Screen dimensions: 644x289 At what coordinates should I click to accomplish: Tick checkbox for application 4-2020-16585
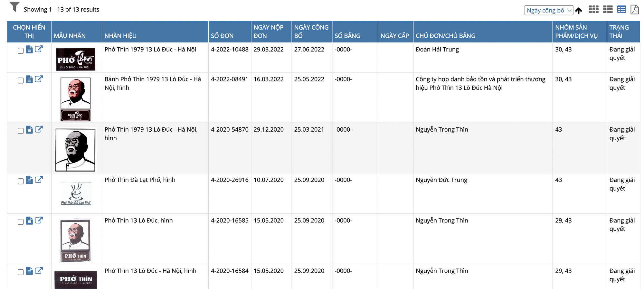pyautogui.click(x=21, y=222)
